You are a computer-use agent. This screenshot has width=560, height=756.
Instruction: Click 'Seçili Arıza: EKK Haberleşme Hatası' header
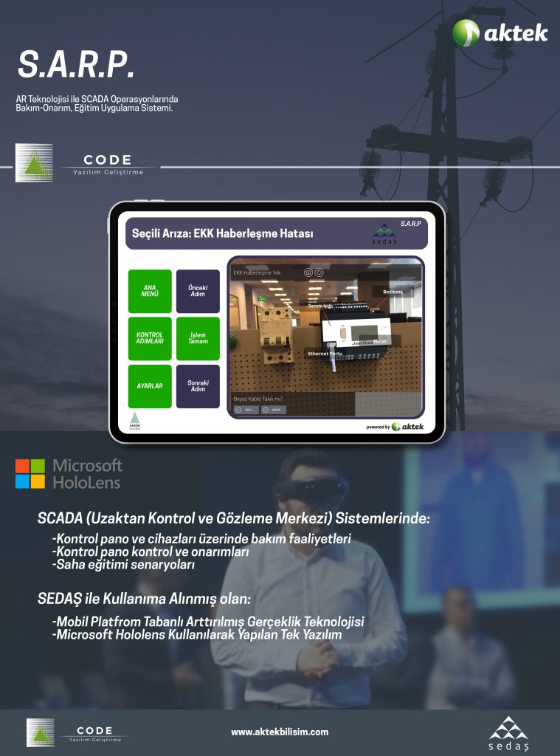click(x=223, y=233)
